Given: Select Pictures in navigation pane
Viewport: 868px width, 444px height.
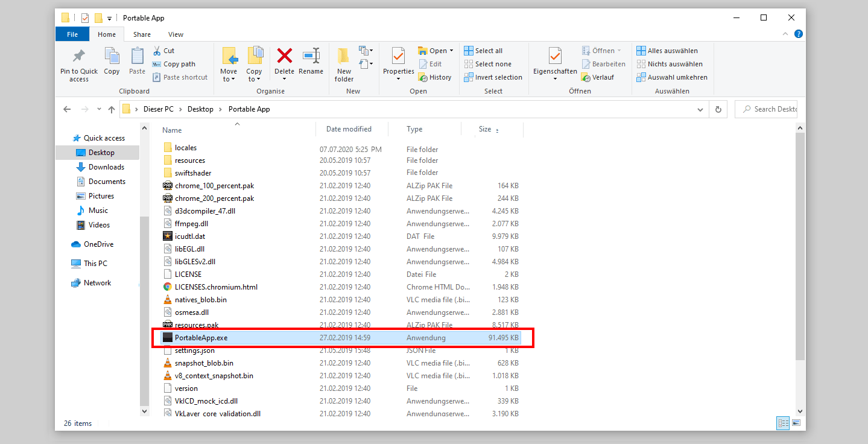Looking at the screenshot, I should click(95, 196).
